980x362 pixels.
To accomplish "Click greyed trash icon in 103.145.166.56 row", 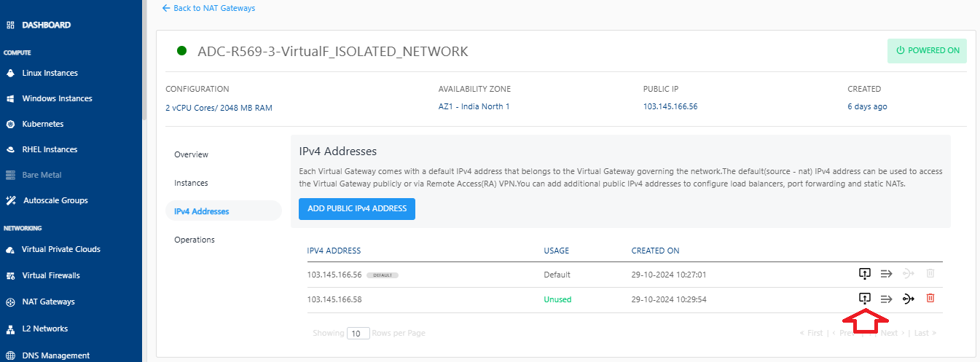I will (930, 273).
